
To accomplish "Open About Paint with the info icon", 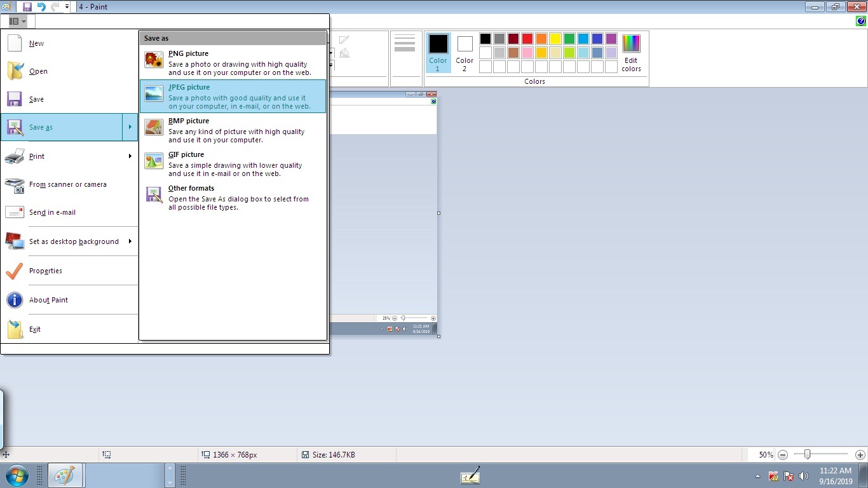I will tap(69, 300).
